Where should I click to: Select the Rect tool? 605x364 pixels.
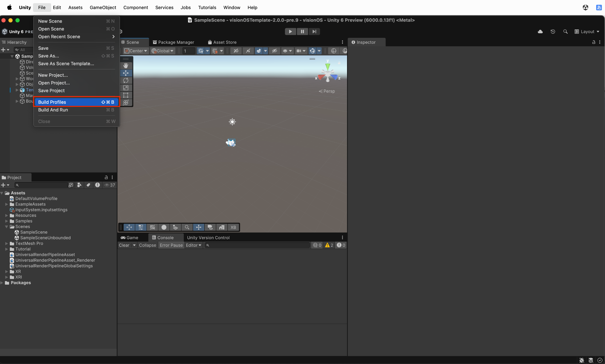[126, 95]
